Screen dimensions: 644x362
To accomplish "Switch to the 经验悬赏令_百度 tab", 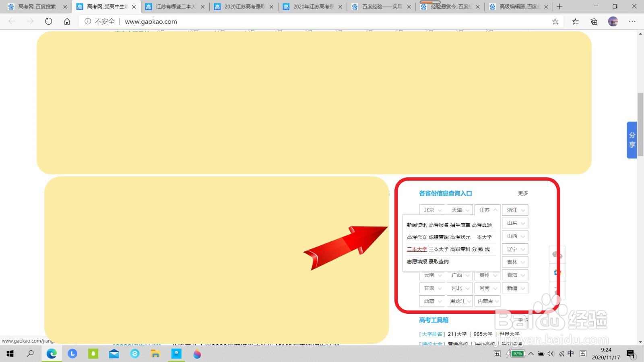I will coord(450,6).
